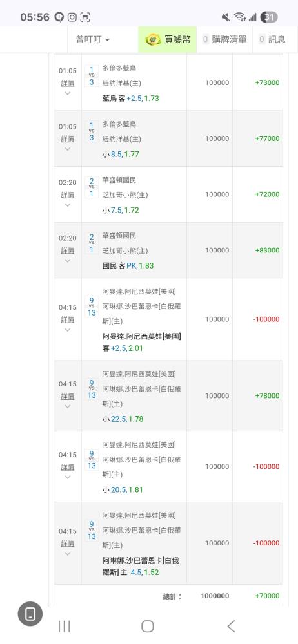Expand chevron under the last 04:15 bet

click(68, 554)
